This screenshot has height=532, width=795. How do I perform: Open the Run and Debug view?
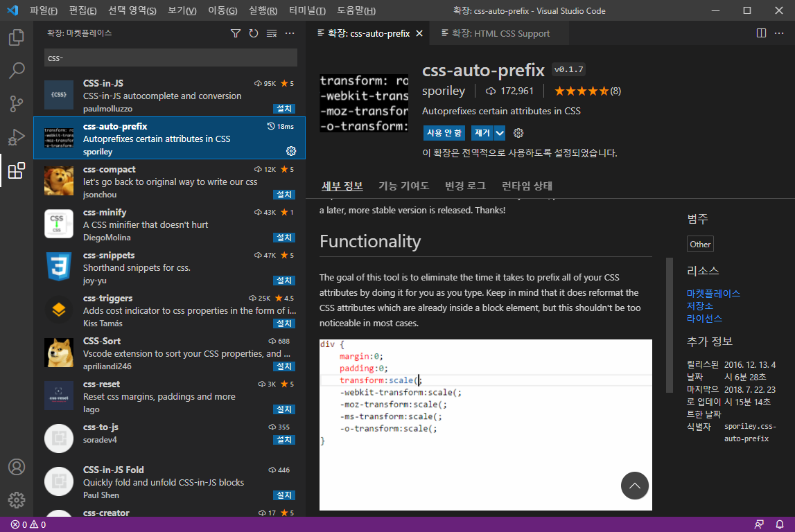pyautogui.click(x=16, y=137)
